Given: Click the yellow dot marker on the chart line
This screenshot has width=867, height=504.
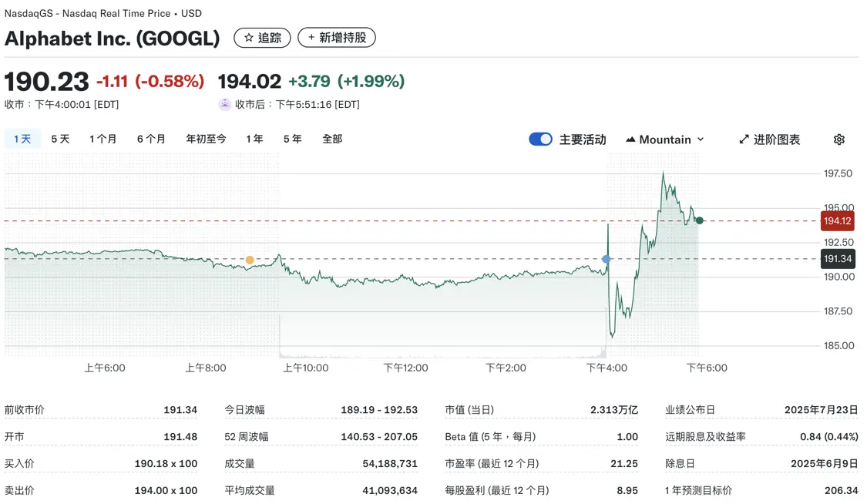Looking at the screenshot, I should tap(250, 260).
